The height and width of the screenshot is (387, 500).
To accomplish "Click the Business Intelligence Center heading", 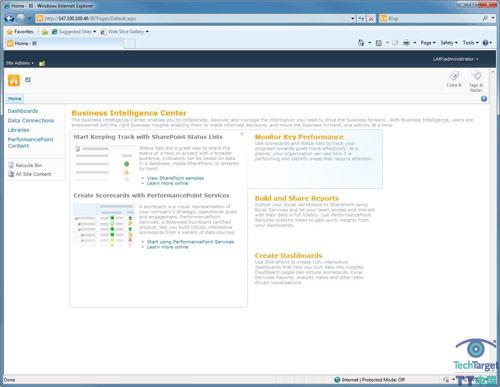I will (129, 113).
